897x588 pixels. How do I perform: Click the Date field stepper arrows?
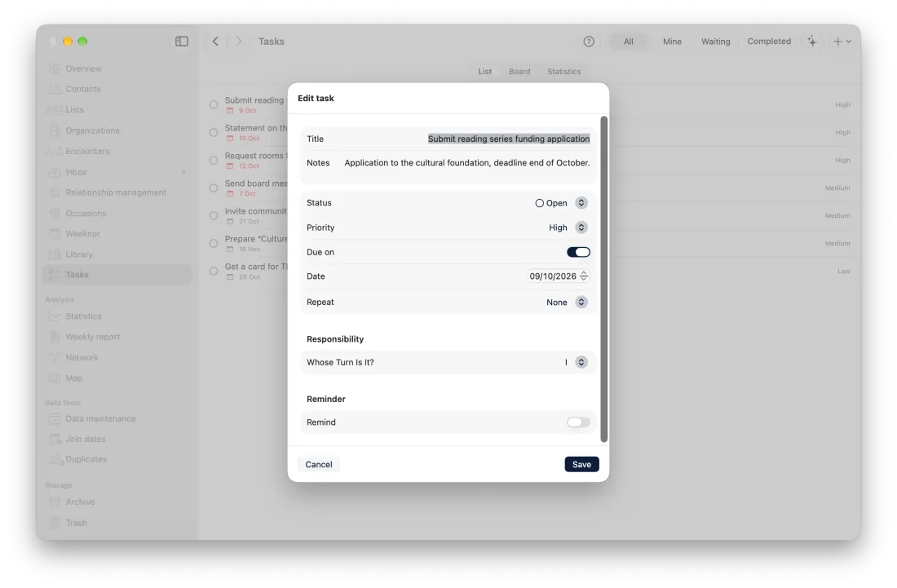(x=584, y=276)
